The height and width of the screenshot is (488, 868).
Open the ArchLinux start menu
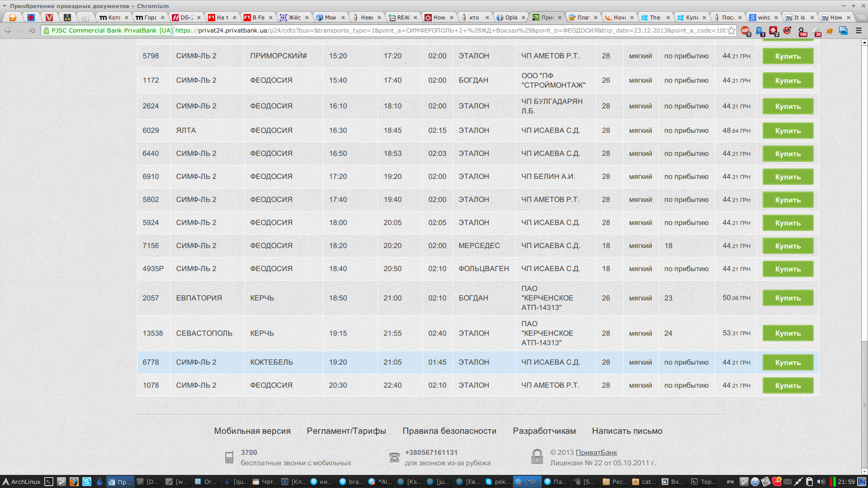point(21,482)
